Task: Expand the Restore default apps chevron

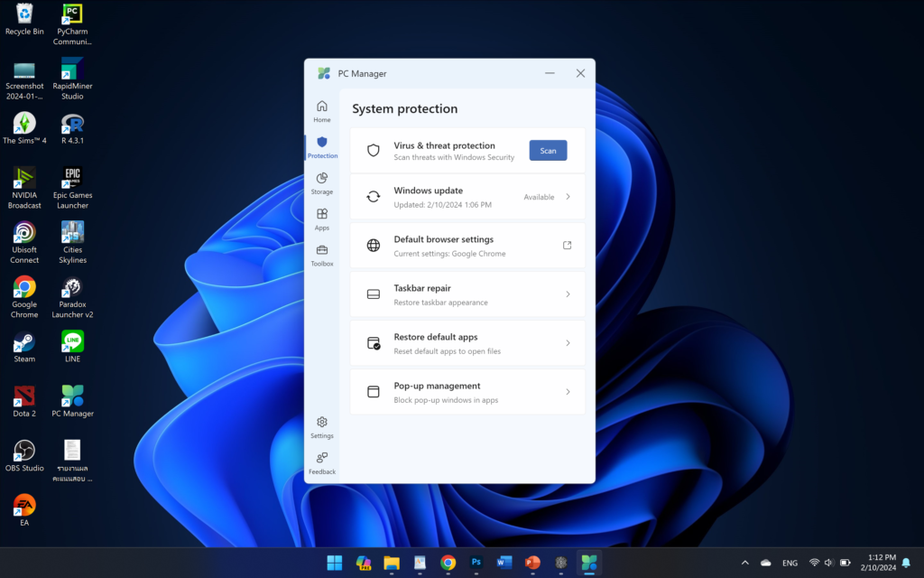Action: [568, 343]
